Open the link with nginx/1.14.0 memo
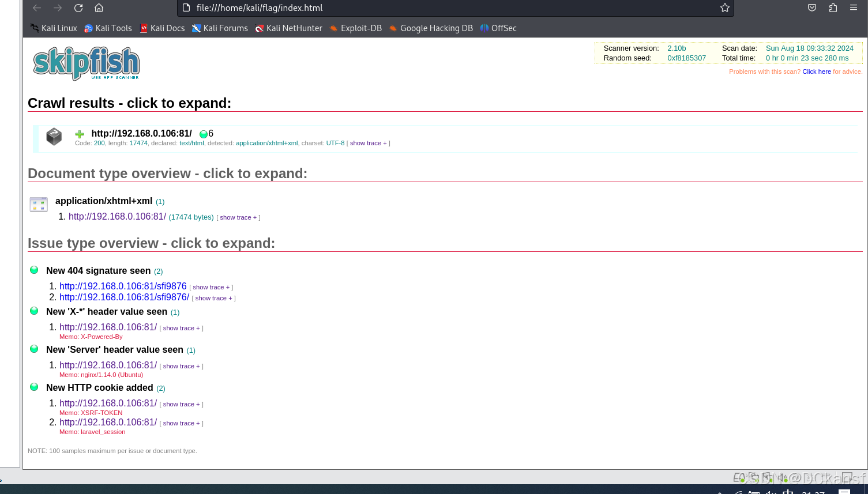This screenshot has height=494, width=868. pyautogui.click(x=108, y=365)
